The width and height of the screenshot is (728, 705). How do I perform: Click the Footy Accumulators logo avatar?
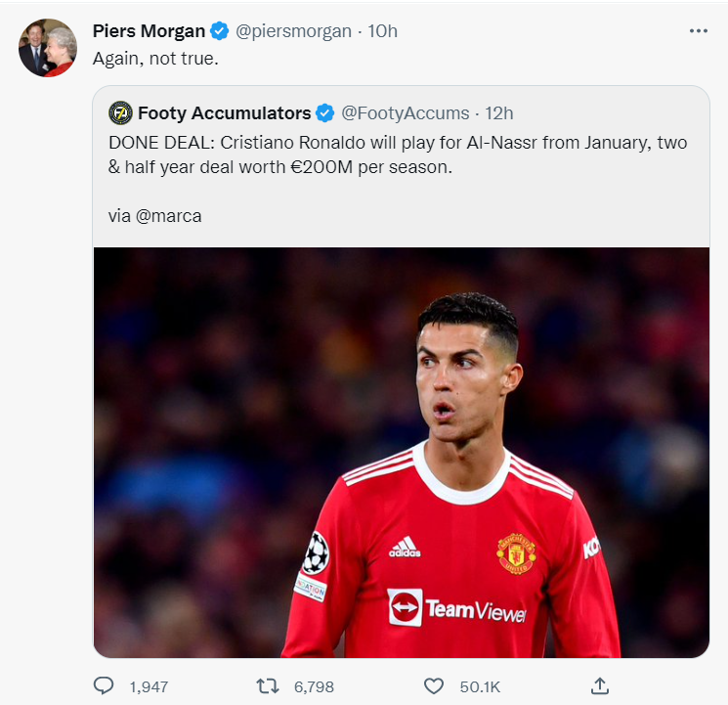coord(121,112)
